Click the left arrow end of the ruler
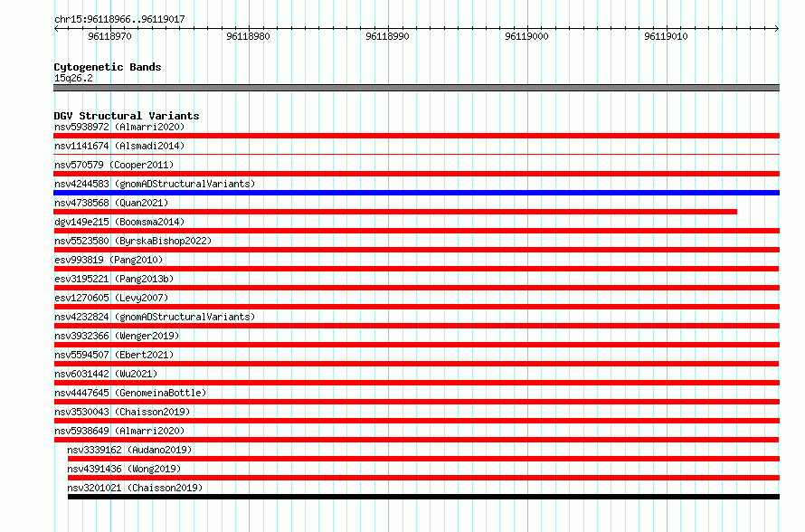805x532 pixels. (x=56, y=28)
